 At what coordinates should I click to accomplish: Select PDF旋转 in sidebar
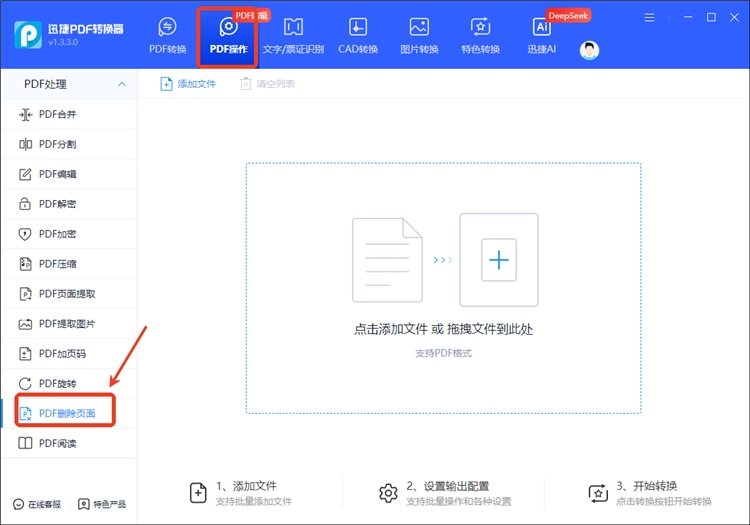(69, 383)
